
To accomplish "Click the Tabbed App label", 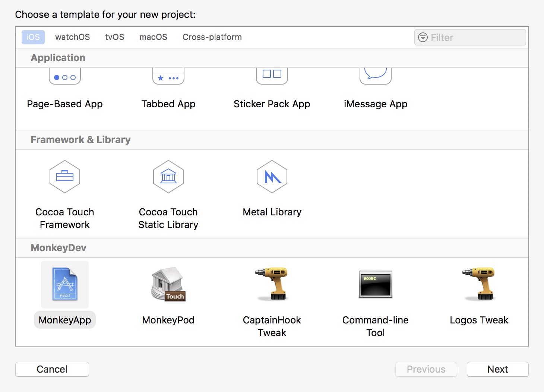I will pyautogui.click(x=168, y=104).
